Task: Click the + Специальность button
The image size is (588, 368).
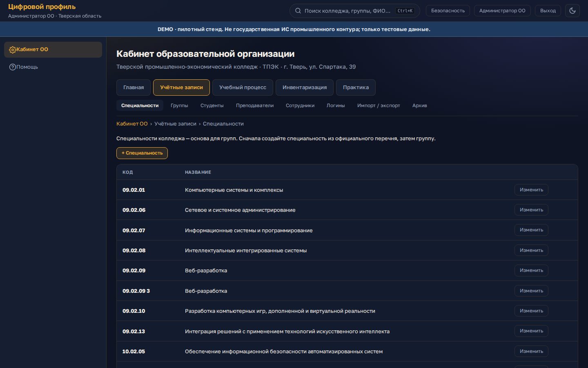Action: [x=142, y=153]
